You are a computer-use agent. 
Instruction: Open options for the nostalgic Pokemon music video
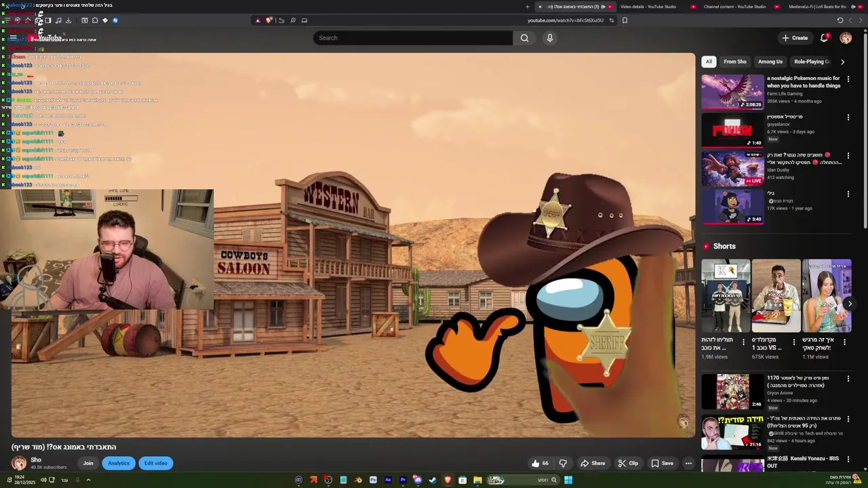[x=848, y=79]
